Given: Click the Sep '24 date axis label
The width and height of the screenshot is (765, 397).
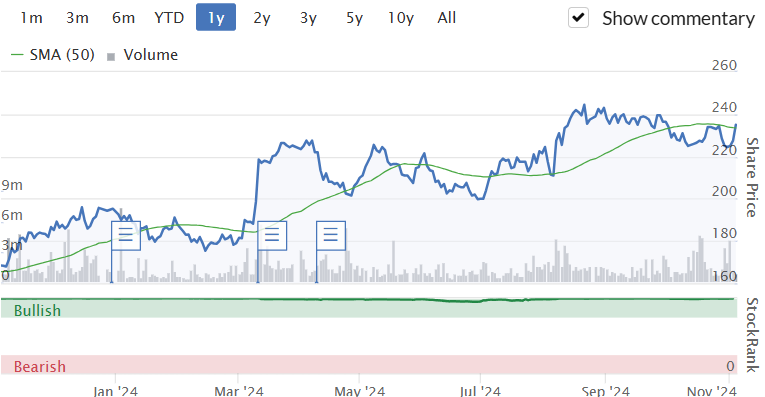Looking at the screenshot, I should [x=605, y=391].
